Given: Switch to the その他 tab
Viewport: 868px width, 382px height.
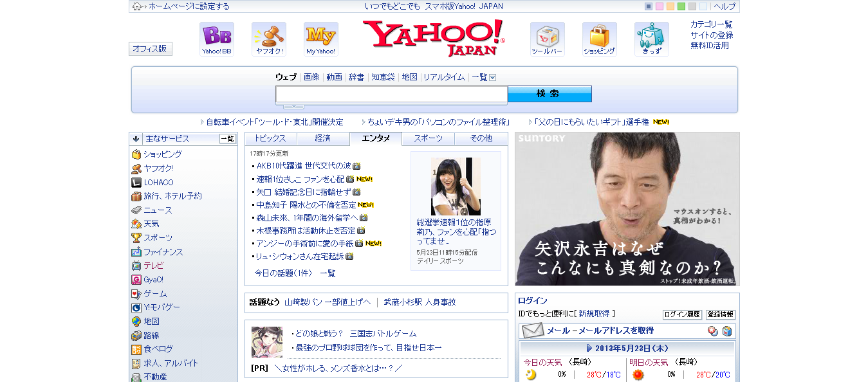Looking at the screenshot, I should [481, 138].
